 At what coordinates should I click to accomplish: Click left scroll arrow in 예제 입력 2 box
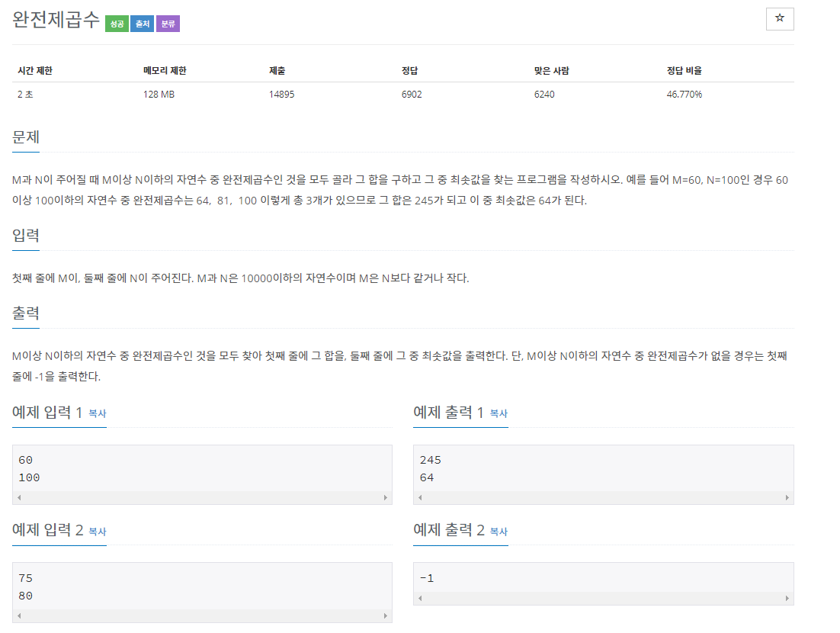pos(19,616)
